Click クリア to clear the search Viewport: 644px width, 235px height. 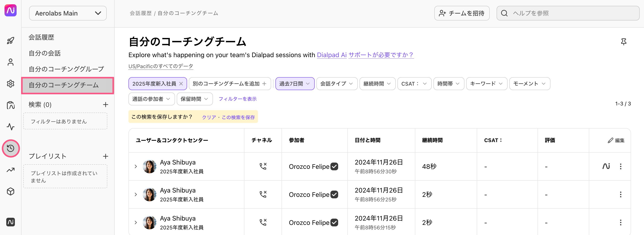point(209,117)
